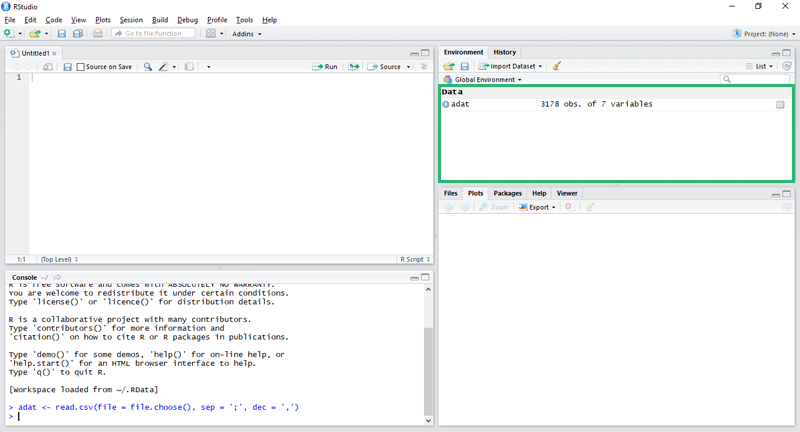Re-run the previous code region icon

pyautogui.click(x=354, y=67)
